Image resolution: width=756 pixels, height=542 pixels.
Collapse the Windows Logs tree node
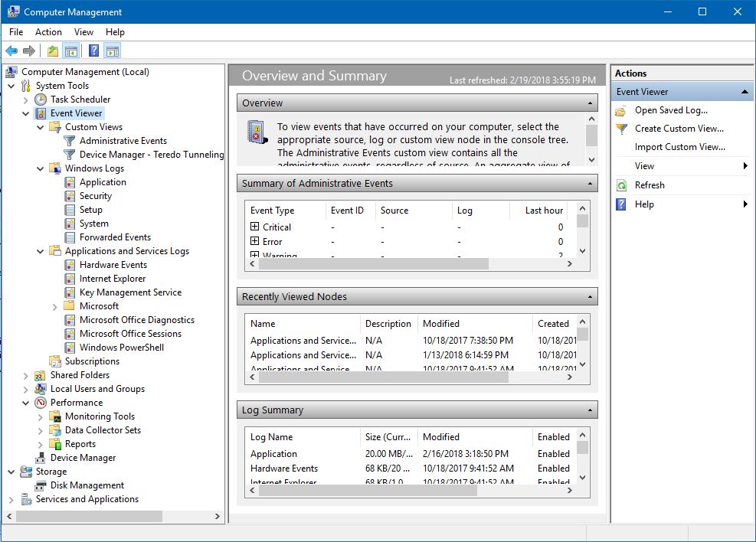coord(41,168)
